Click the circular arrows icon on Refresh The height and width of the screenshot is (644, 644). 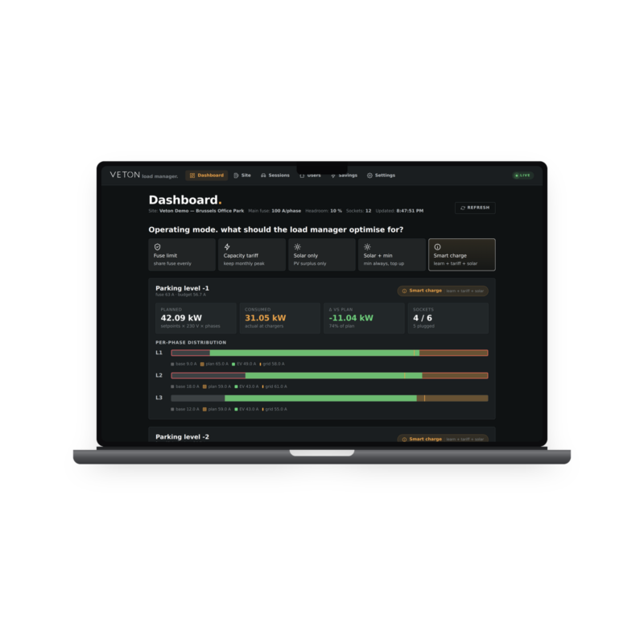click(463, 208)
